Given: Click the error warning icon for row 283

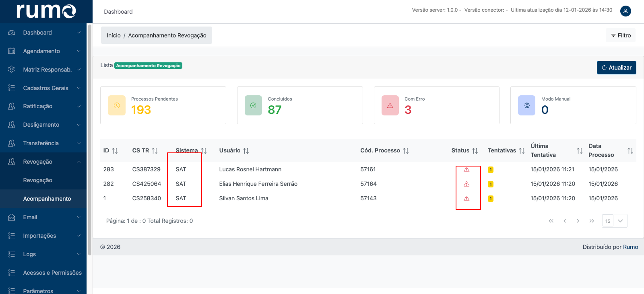Looking at the screenshot, I should click(x=466, y=170).
